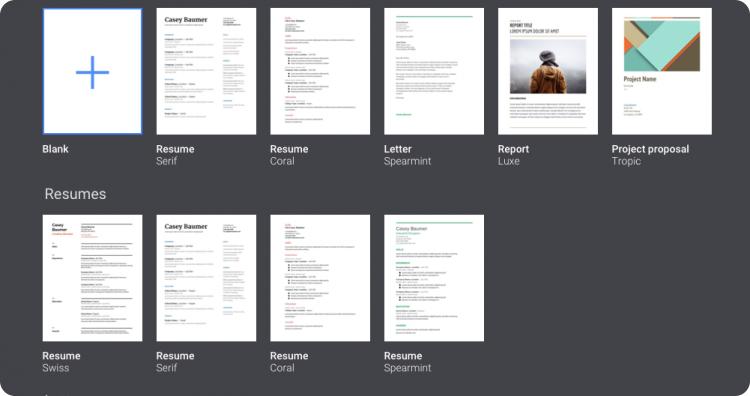The image size is (750, 396).
Task: Click the 'Resumes' section heading
Action: (x=76, y=194)
